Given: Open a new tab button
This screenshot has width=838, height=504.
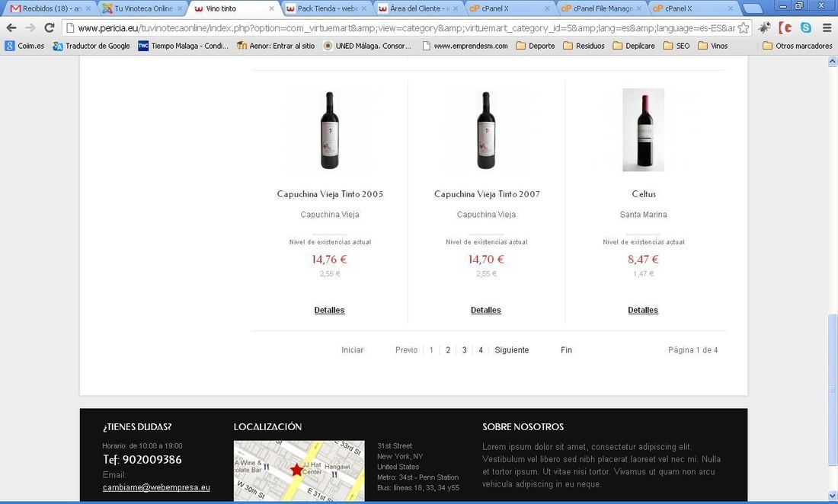Looking at the screenshot, I should coord(752,8).
